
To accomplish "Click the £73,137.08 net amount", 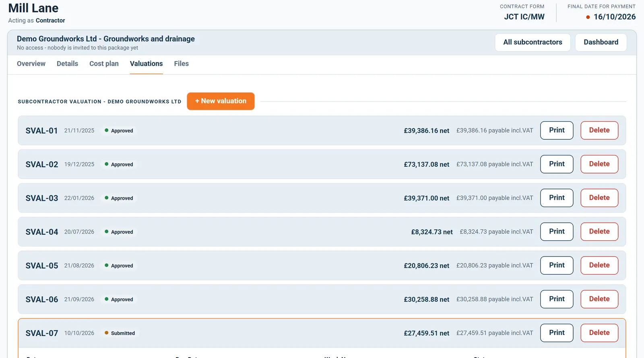I will pyautogui.click(x=427, y=164).
